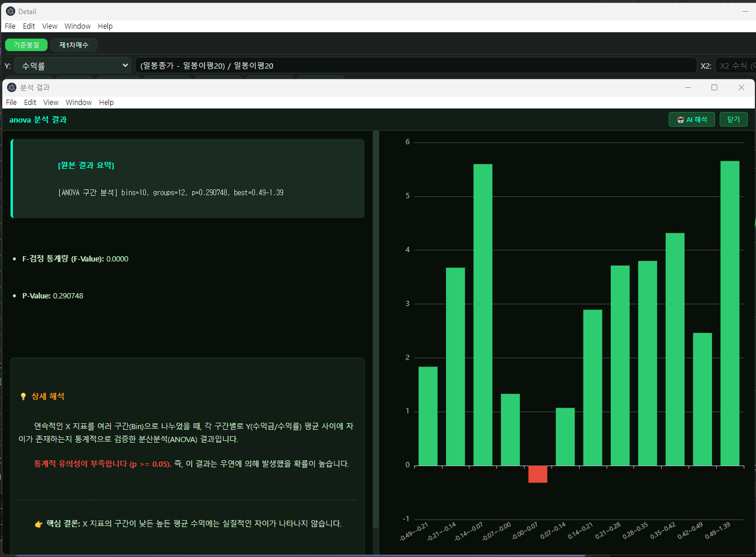The height and width of the screenshot is (557, 756).
Task: Open Edit menu in Detail window
Action: coord(29,26)
